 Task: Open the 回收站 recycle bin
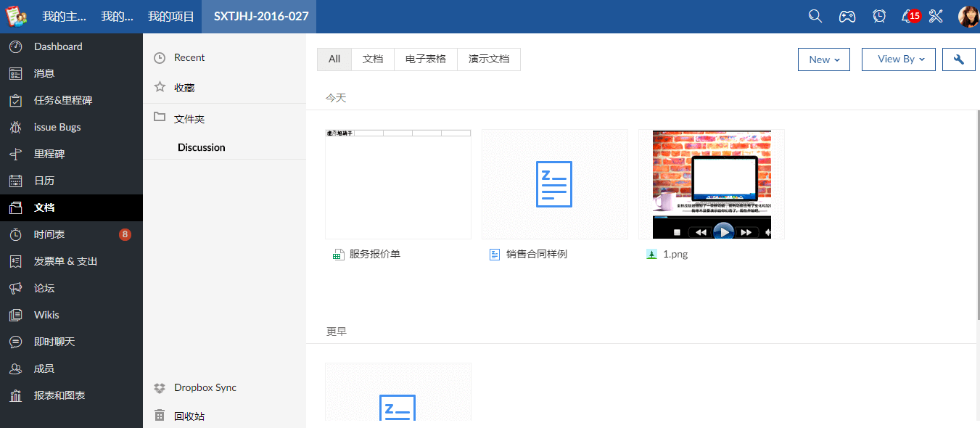(x=189, y=416)
